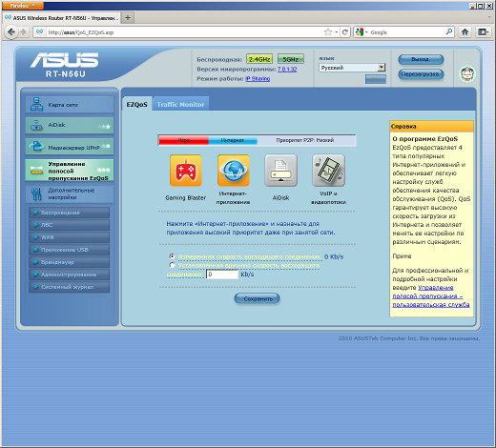Click the blue Интернет priority bar segment

point(233,140)
